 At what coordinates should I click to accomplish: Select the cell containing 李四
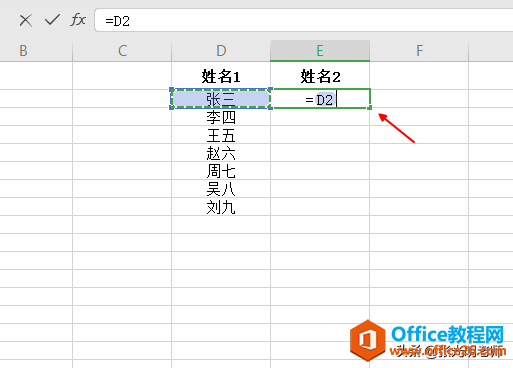tap(221, 117)
